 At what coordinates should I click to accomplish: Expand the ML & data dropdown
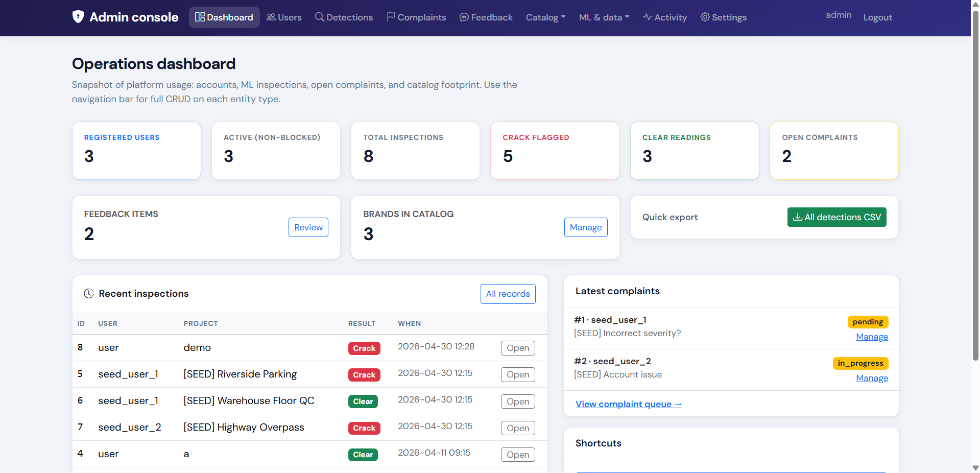(x=604, y=17)
